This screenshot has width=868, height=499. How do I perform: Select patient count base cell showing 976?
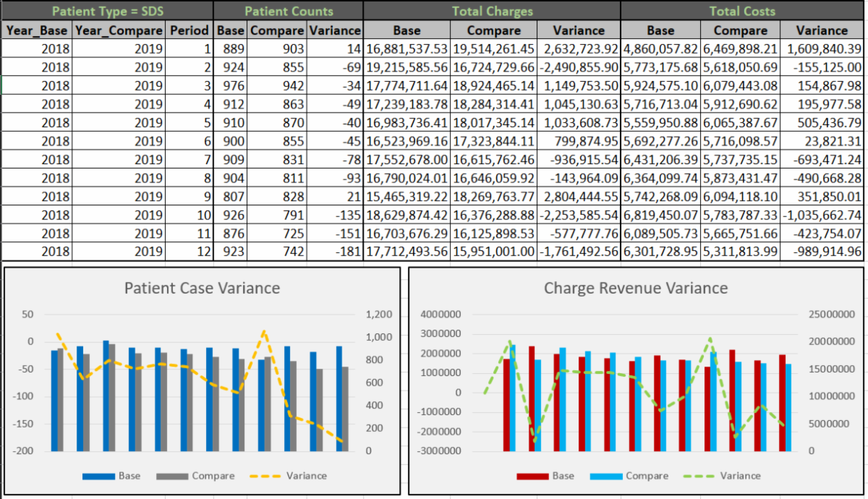click(231, 86)
